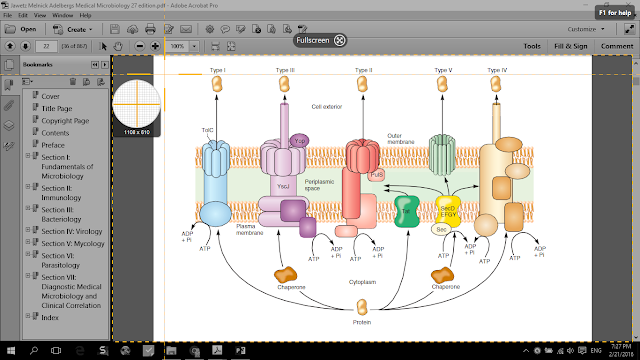Click the Bookmarks panel icon in sidebar
640x360 pixels.
click(9, 85)
